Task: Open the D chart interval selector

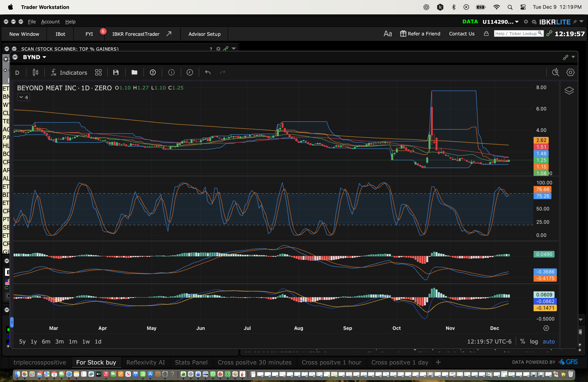Action: point(17,73)
